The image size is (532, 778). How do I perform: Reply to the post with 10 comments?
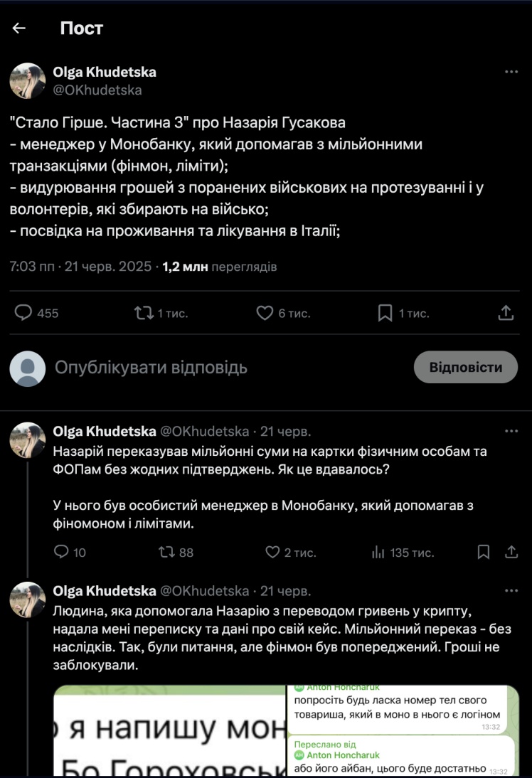pos(62,552)
